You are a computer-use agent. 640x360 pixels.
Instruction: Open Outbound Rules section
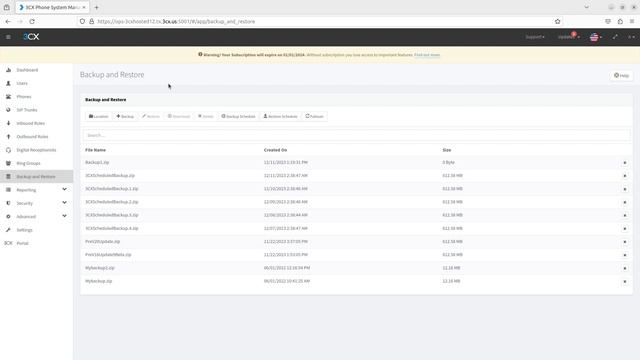[32, 137]
